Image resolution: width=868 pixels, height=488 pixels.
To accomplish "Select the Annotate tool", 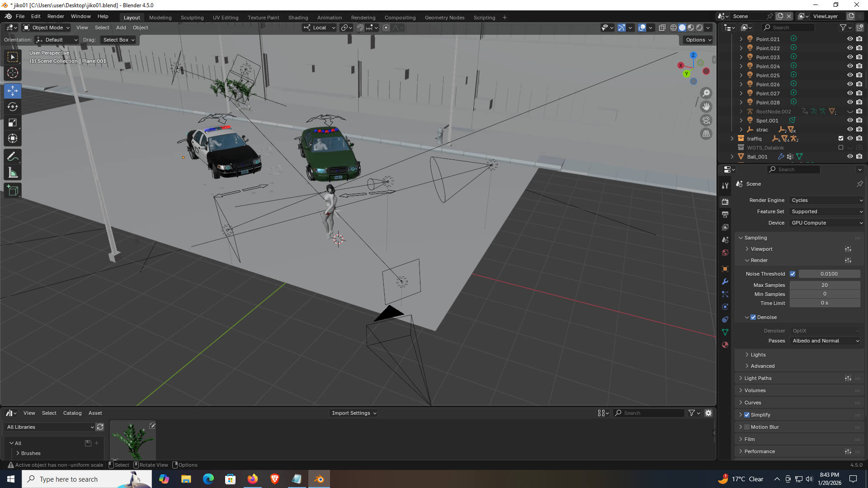I will pos(13,157).
